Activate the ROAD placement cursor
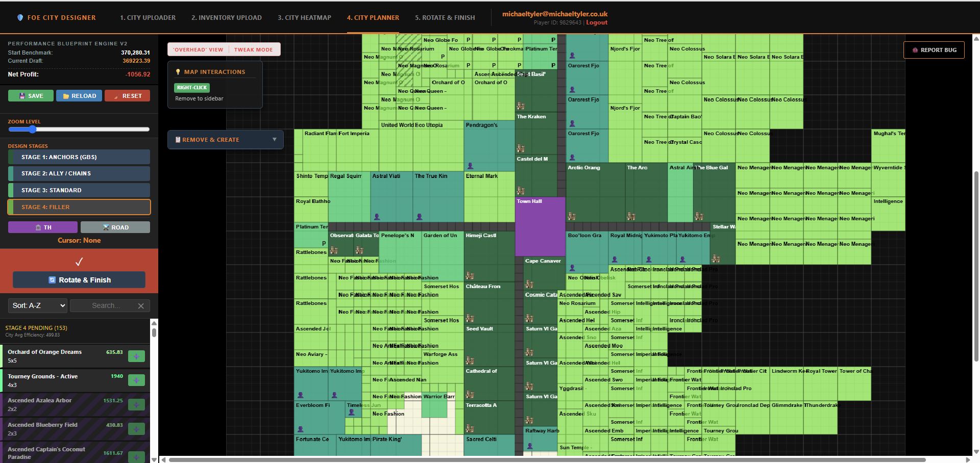Image resolution: width=980 pixels, height=463 pixels. tap(115, 227)
